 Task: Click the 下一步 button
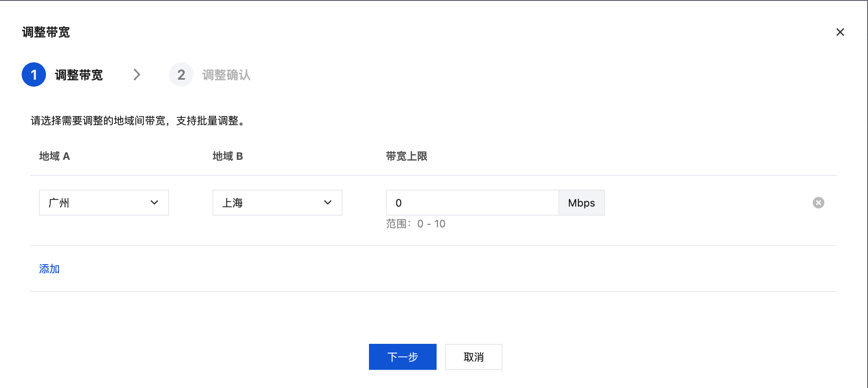pyautogui.click(x=402, y=357)
